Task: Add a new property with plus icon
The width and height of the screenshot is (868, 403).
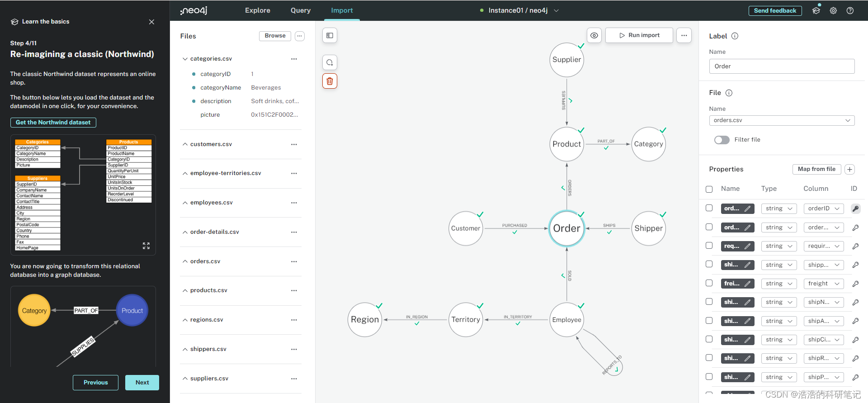Action: (x=849, y=169)
